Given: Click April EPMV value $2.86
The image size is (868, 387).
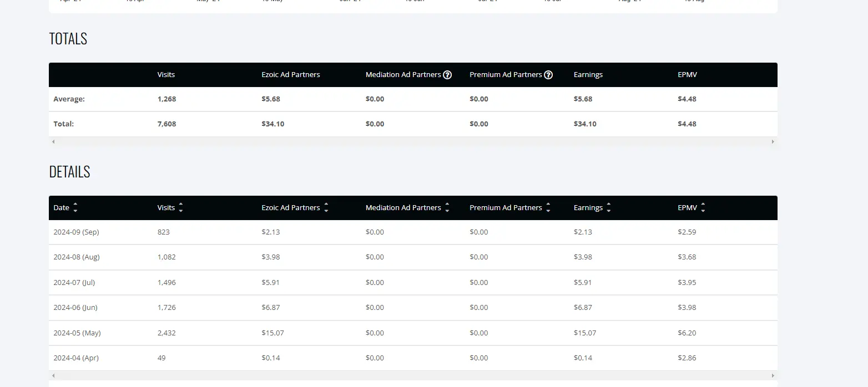Looking at the screenshot, I should (x=687, y=358).
